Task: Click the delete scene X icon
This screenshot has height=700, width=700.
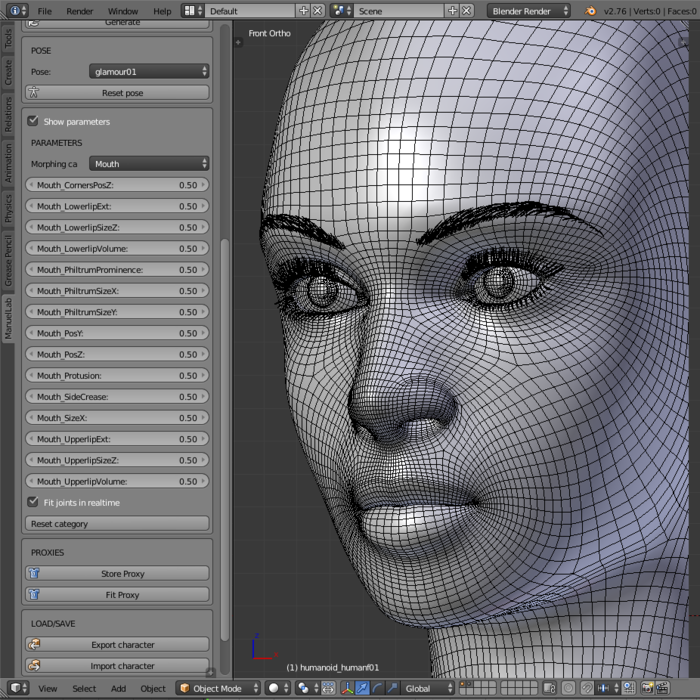Action: click(467, 10)
